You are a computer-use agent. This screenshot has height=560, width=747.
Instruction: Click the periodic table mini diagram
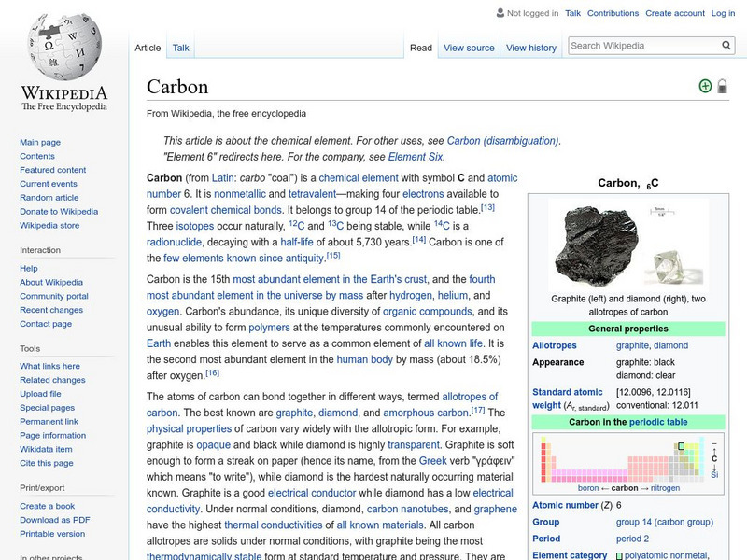point(623,461)
